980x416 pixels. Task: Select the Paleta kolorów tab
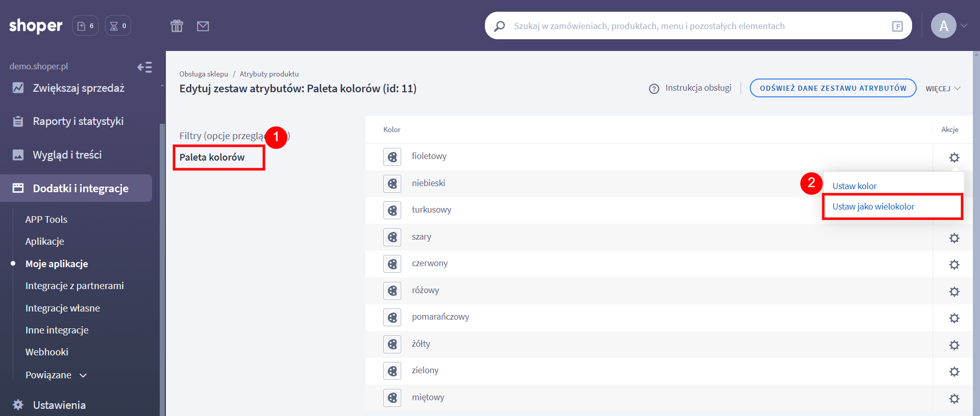212,158
